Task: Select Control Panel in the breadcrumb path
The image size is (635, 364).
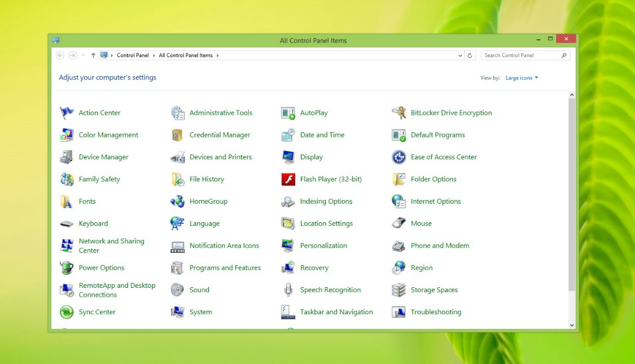Action: pos(133,55)
